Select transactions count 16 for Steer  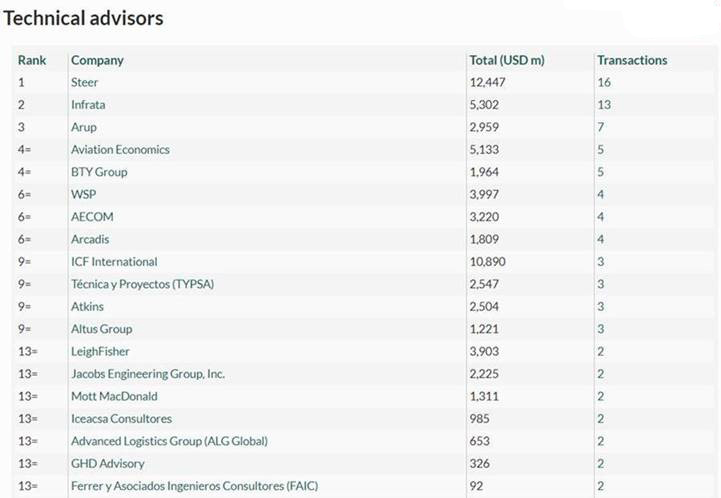coord(604,83)
